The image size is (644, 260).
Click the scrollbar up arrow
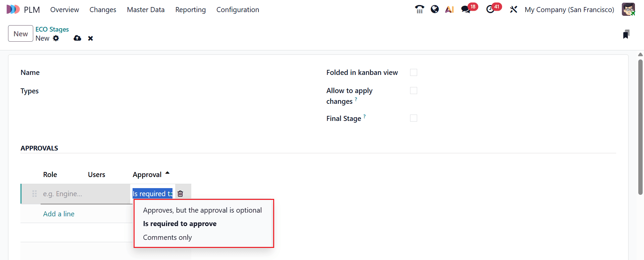click(640, 54)
